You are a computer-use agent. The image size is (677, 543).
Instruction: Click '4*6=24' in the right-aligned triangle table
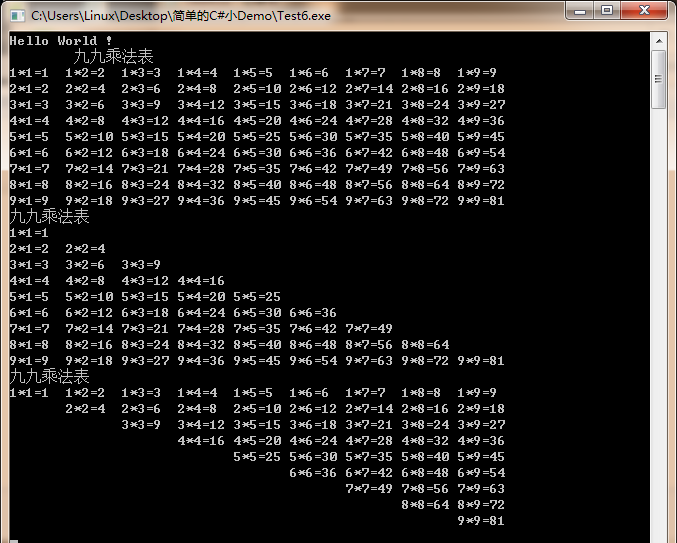313,440
